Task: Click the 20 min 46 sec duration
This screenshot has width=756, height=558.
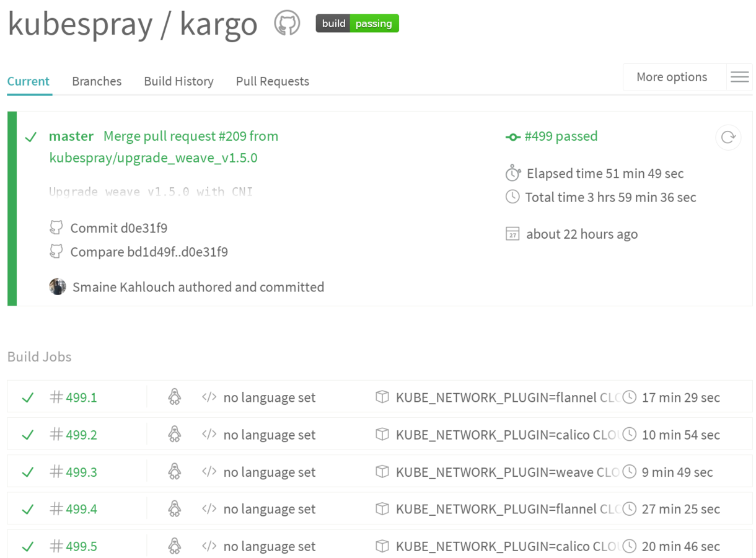Action: click(x=681, y=546)
